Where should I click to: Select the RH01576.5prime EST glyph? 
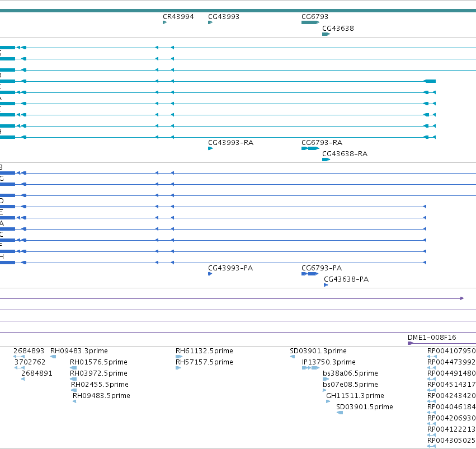tap(73, 368)
